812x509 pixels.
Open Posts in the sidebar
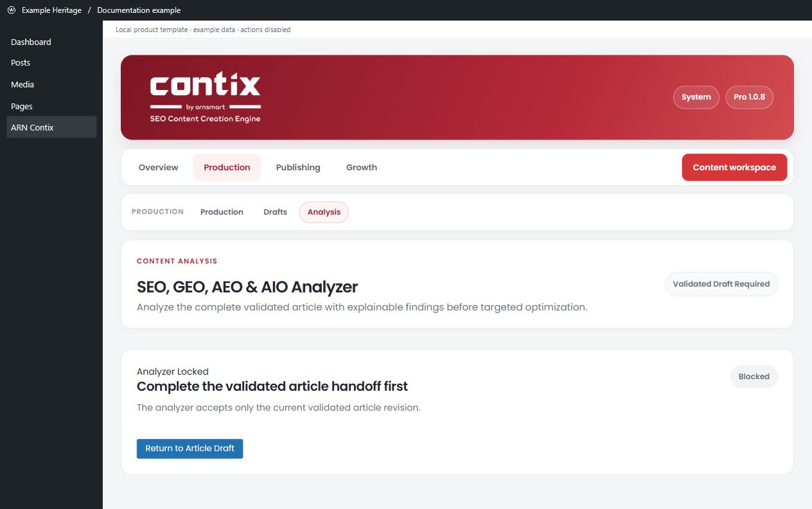[x=21, y=63]
